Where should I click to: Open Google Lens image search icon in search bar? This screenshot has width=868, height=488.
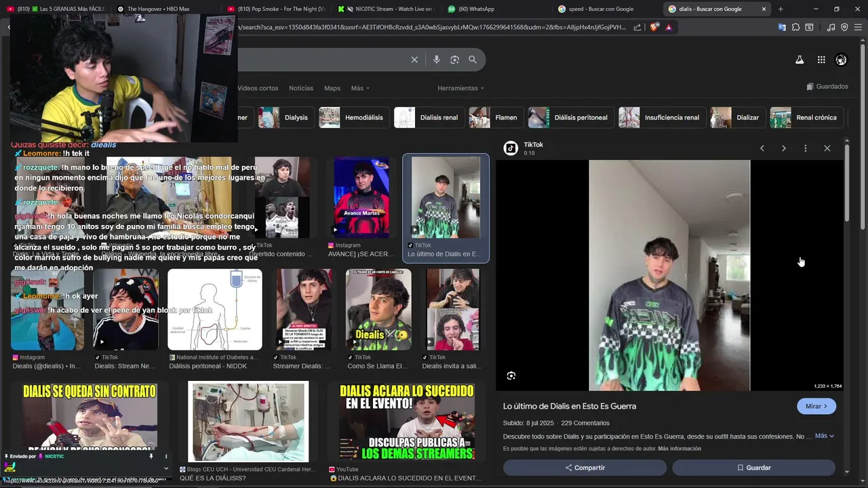coord(454,60)
